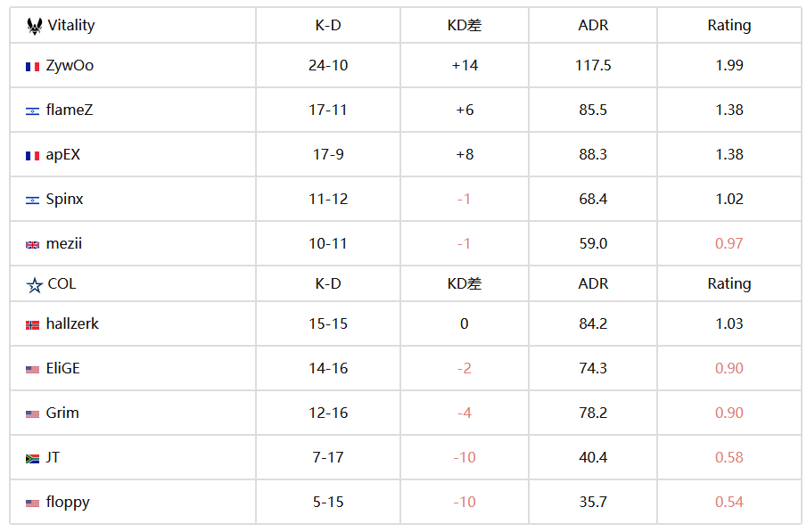Click the Vitality team logo icon
The image size is (807, 532).
click(x=35, y=26)
